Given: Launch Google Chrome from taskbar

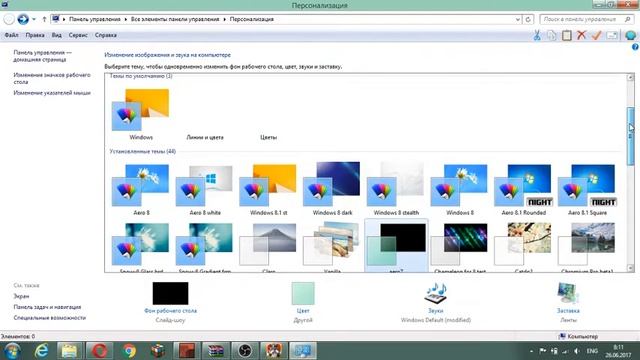Looking at the screenshot, I should pyautogui.click(x=129, y=351).
